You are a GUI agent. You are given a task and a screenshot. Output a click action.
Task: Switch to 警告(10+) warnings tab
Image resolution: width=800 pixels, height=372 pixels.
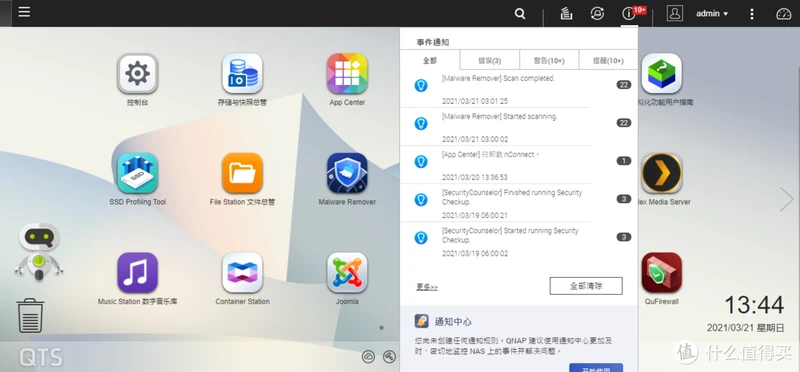549,60
